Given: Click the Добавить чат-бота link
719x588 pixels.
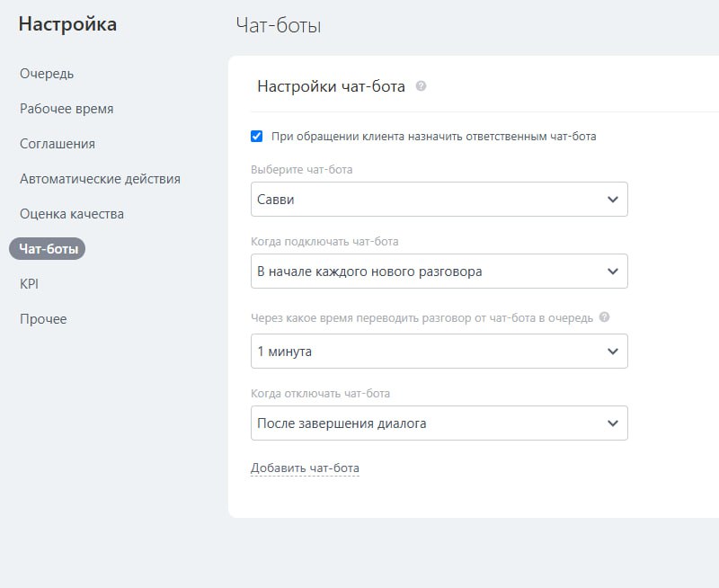Looking at the screenshot, I should point(305,468).
